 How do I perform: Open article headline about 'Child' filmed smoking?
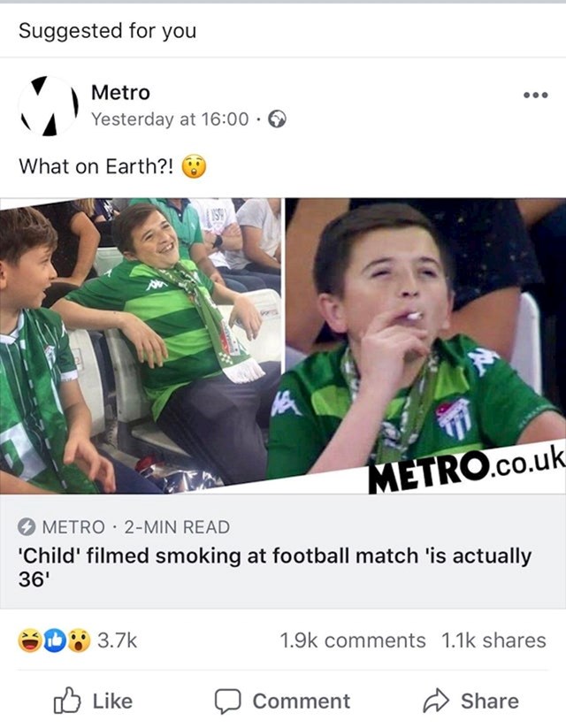(x=275, y=567)
